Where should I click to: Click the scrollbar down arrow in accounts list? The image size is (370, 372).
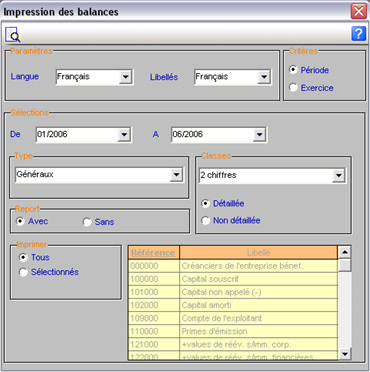pos(345,354)
